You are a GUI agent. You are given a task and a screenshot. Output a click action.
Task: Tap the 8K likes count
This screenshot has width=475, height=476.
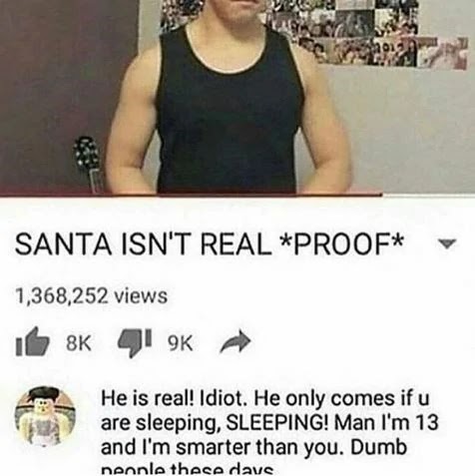[x=79, y=343]
